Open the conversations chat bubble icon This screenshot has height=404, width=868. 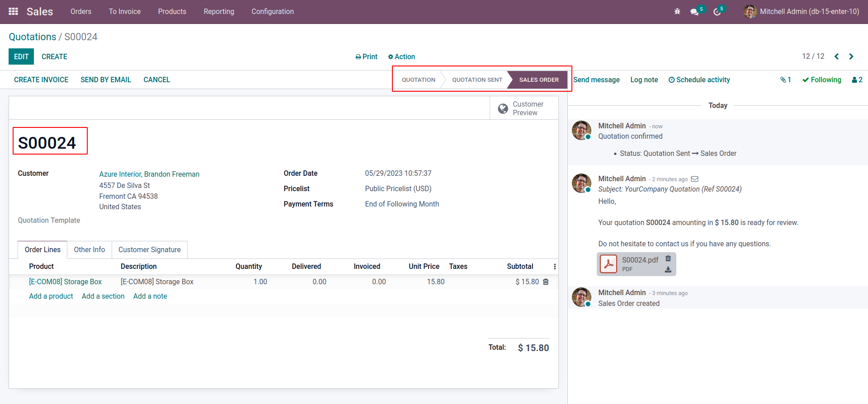[695, 12]
